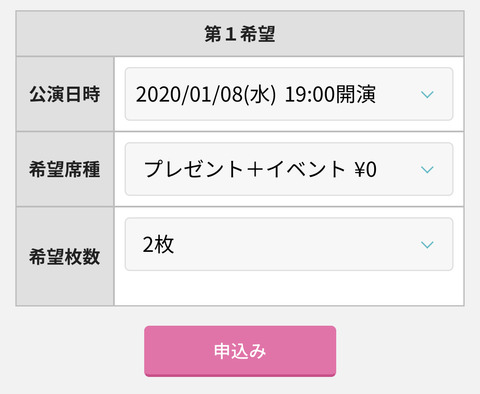Screen dimensions: 480x394
Task: Open the performance date and time dropdown
Action: 289,94
